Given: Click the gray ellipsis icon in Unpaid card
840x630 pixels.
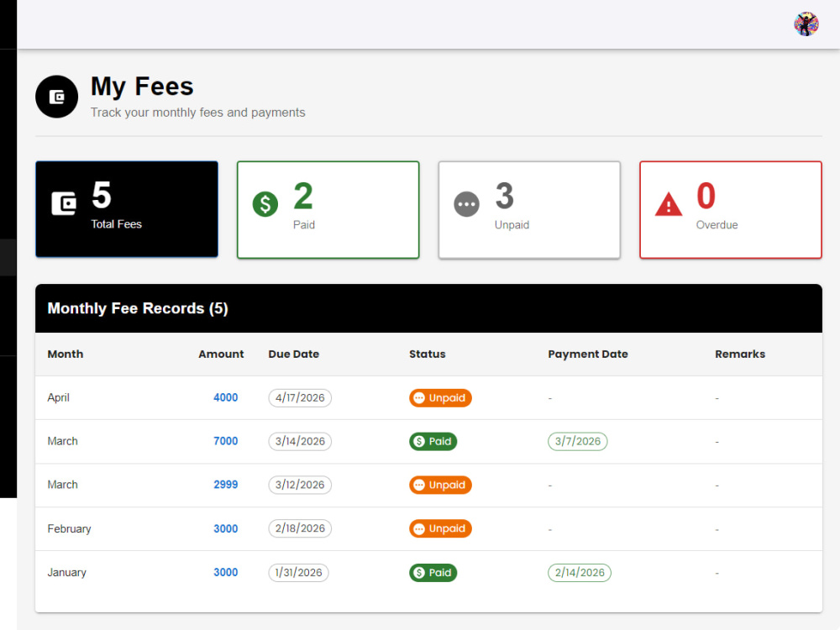Looking at the screenshot, I should pyautogui.click(x=466, y=204).
